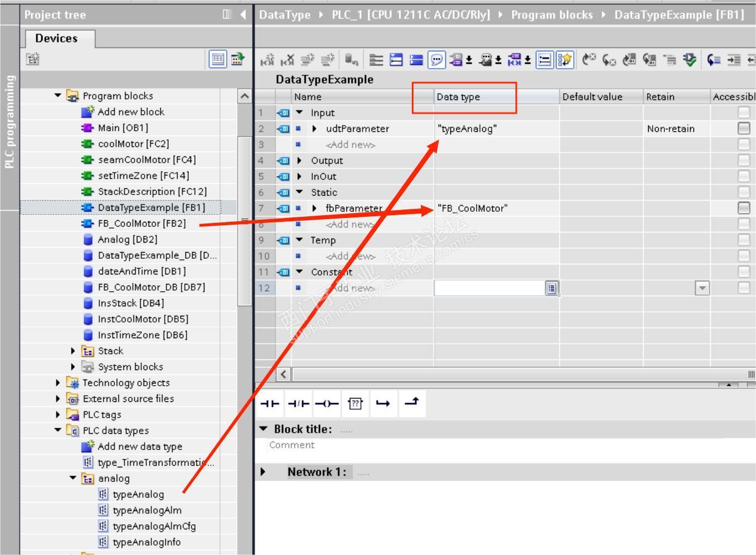Click 'Add new' under udtParameter
This screenshot has width=756, height=555.
click(350, 145)
